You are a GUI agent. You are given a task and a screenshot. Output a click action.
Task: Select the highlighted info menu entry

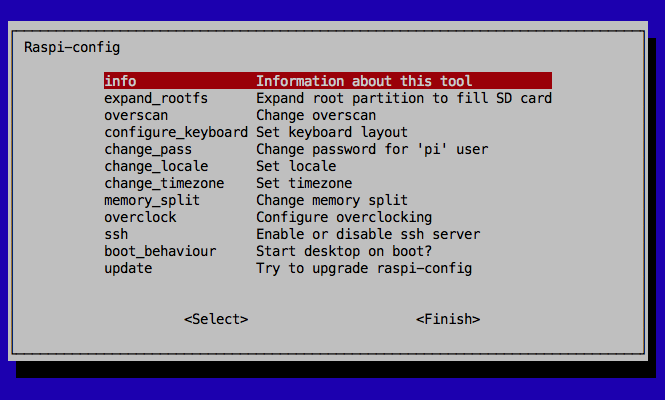click(328, 81)
